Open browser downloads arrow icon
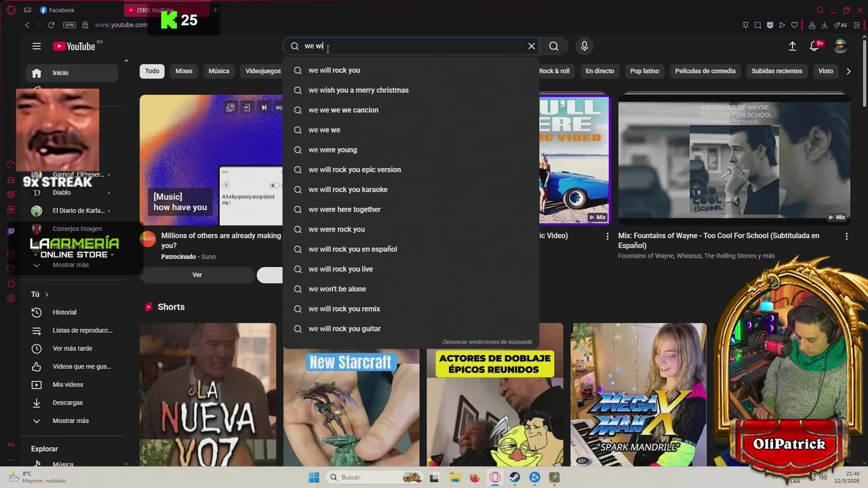This screenshot has width=868, height=488. coord(824,25)
